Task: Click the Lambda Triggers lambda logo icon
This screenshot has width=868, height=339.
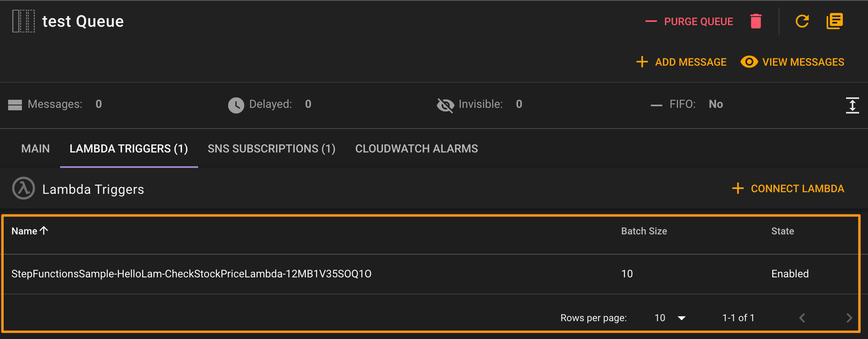Action: click(x=24, y=188)
